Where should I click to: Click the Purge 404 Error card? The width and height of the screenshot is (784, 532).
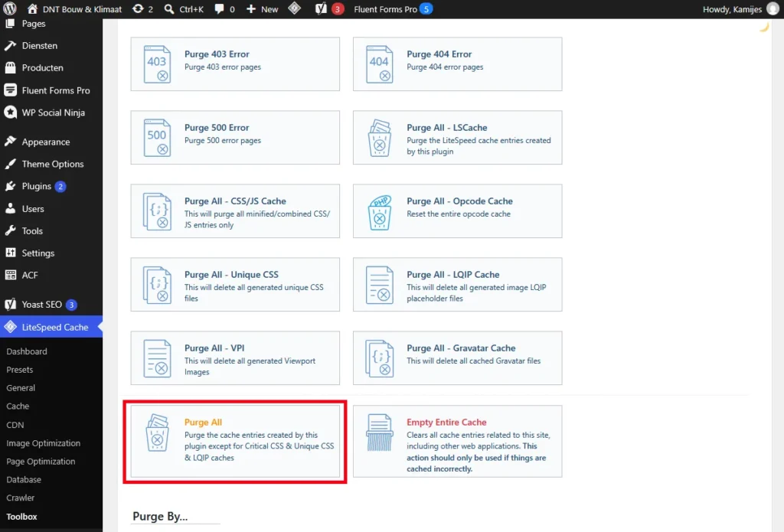pyautogui.click(x=458, y=64)
